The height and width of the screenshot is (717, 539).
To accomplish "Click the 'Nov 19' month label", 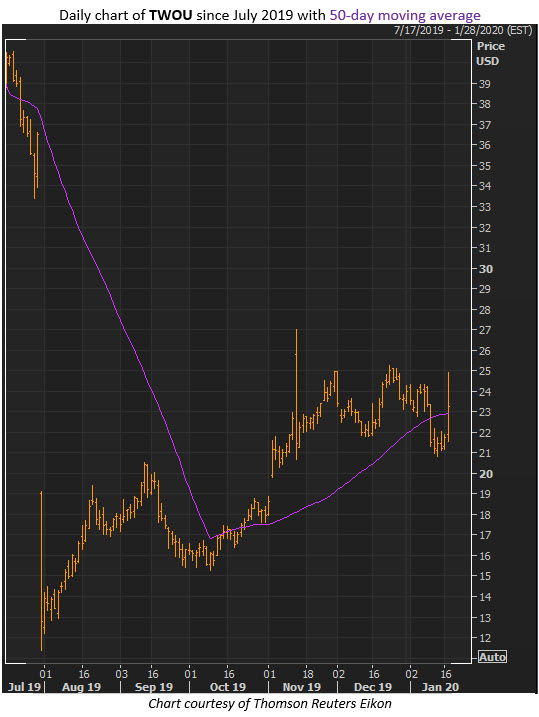I will [x=302, y=687].
